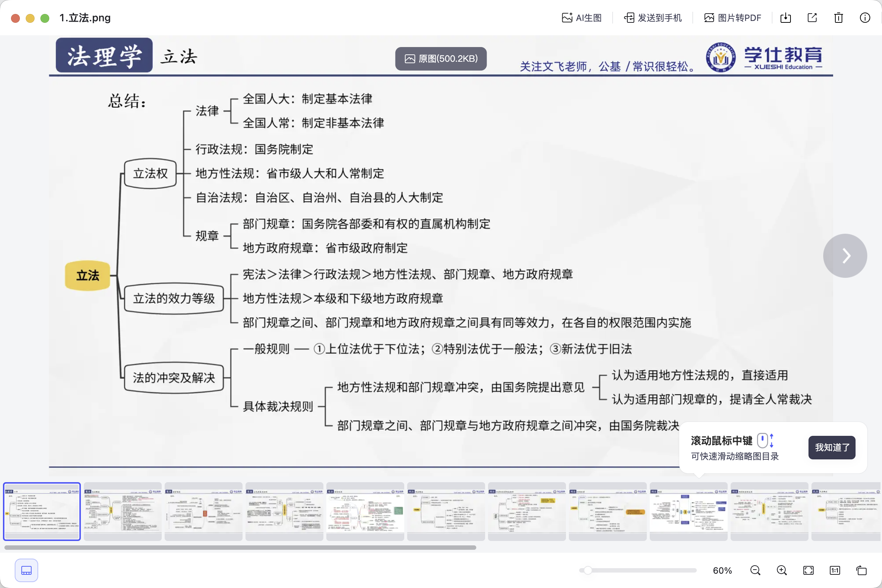Image resolution: width=882 pixels, height=588 pixels.
Task: Select the 1.立法.png title in titlebar
Action: coord(85,18)
